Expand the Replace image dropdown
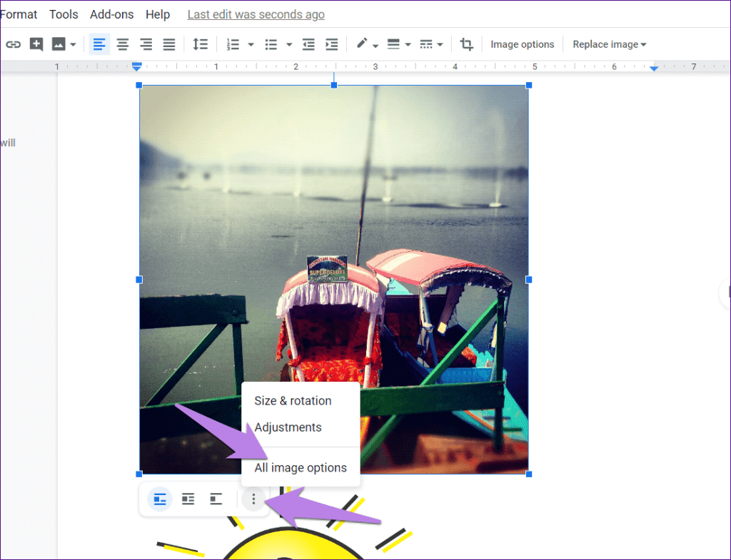731x560 pixels. [x=609, y=44]
